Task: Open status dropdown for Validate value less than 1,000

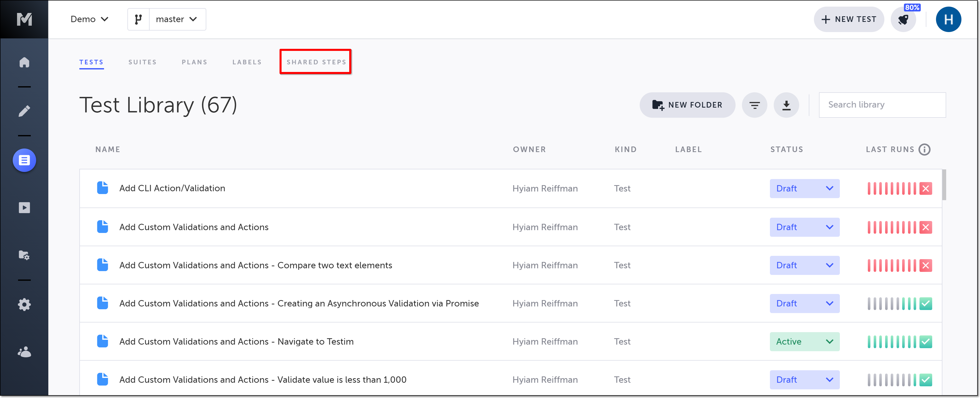Action: [805, 380]
